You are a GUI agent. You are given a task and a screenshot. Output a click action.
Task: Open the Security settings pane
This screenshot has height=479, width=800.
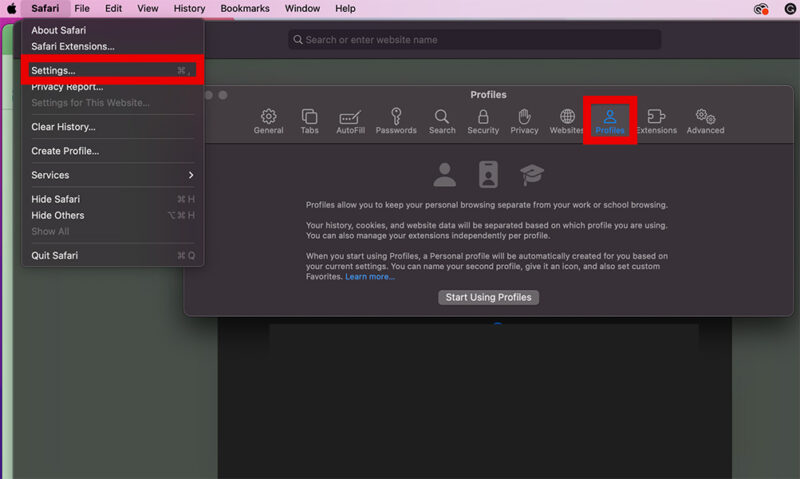(483, 121)
